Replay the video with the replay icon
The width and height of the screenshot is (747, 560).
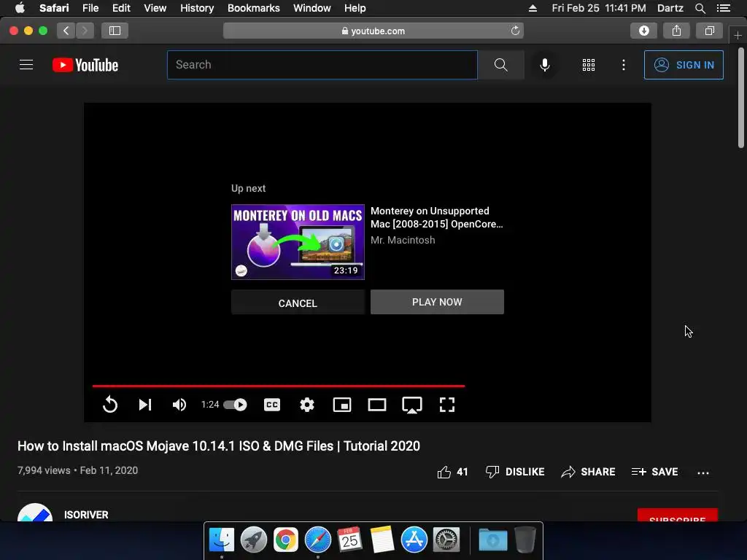[109, 405]
